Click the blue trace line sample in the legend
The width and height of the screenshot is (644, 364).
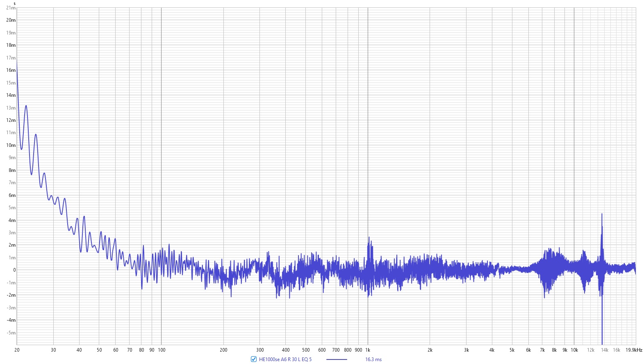337,359
